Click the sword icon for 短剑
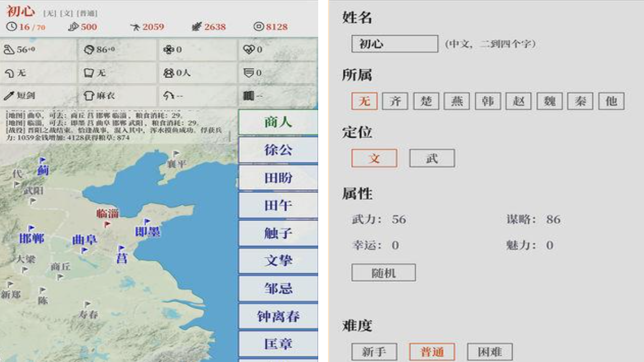 click(9, 95)
